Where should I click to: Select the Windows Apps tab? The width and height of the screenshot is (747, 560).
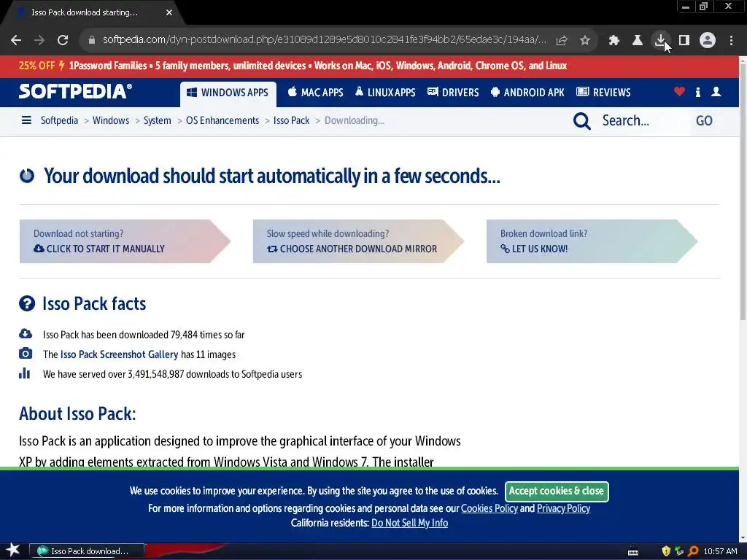(x=228, y=93)
